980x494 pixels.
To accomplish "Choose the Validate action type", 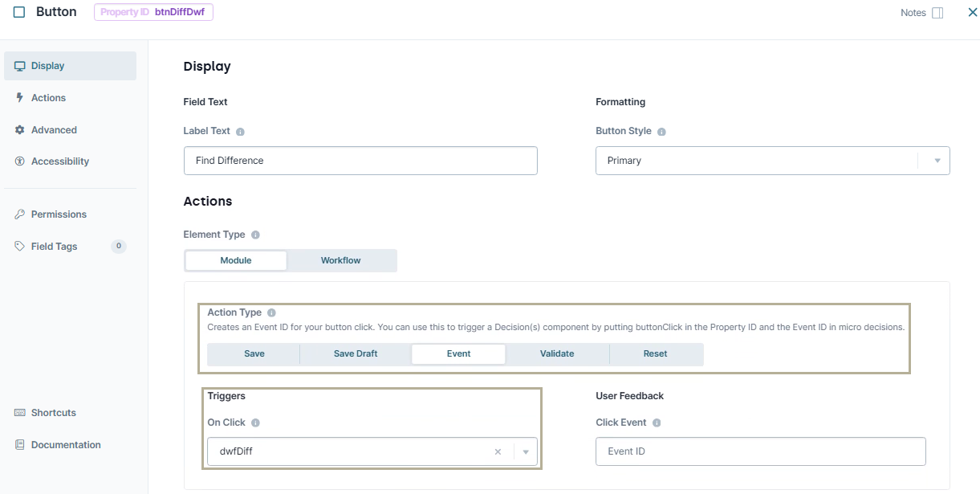I will click(x=557, y=354).
